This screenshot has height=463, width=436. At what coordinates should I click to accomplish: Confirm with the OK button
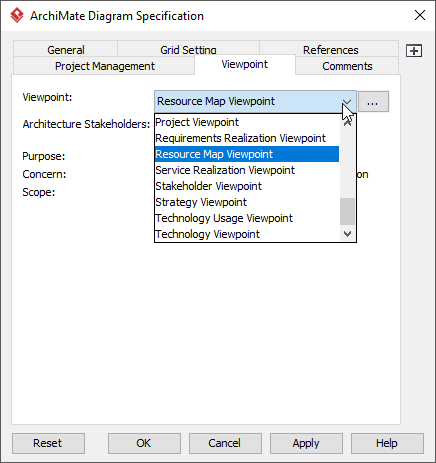pyautogui.click(x=144, y=443)
